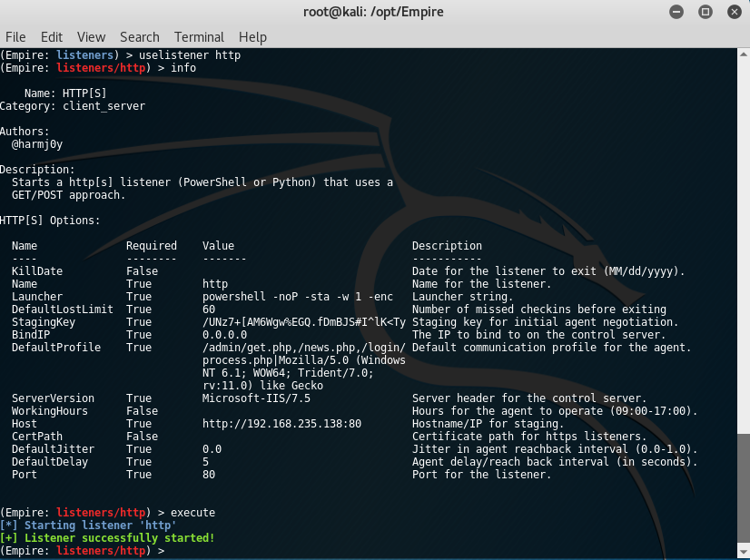The image size is (750, 560).
Task: Open the Edit menu
Action: click(51, 37)
